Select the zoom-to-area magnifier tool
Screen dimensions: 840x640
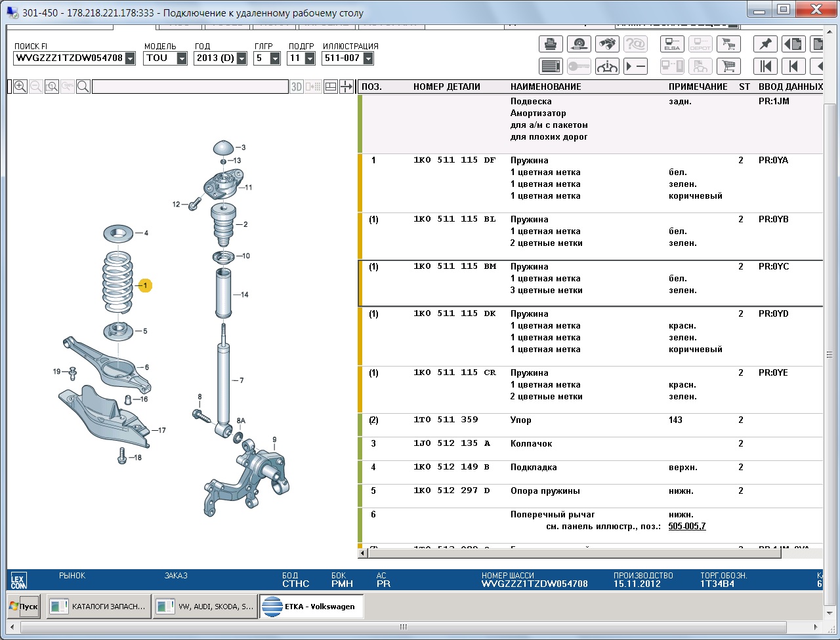(x=52, y=87)
